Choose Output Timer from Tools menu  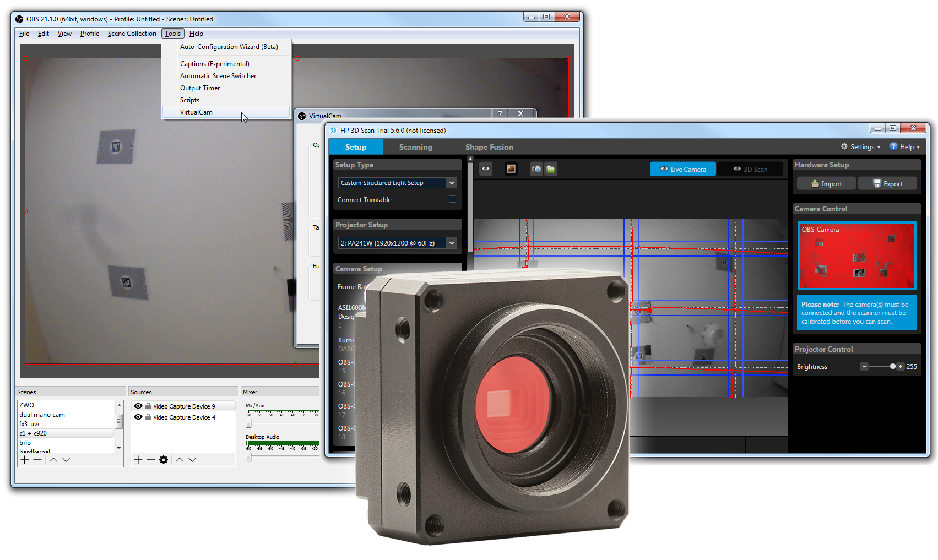(x=226, y=88)
